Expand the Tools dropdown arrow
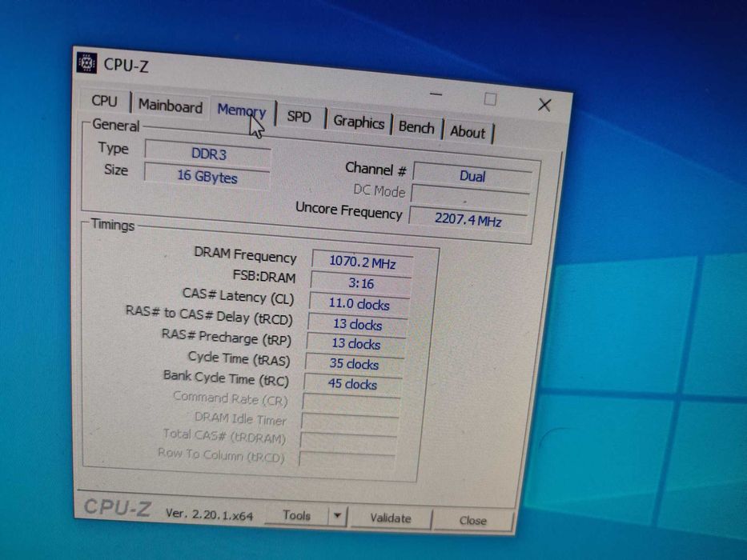Image resolution: width=747 pixels, height=560 pixels. click(x=338, y=516)
